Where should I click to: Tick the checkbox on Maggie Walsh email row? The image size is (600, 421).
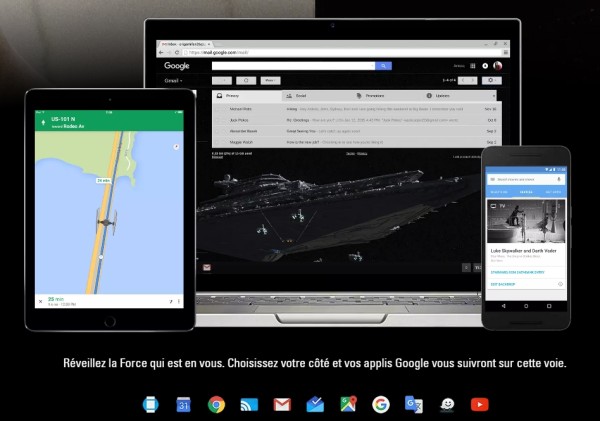[x=219, y=142]
